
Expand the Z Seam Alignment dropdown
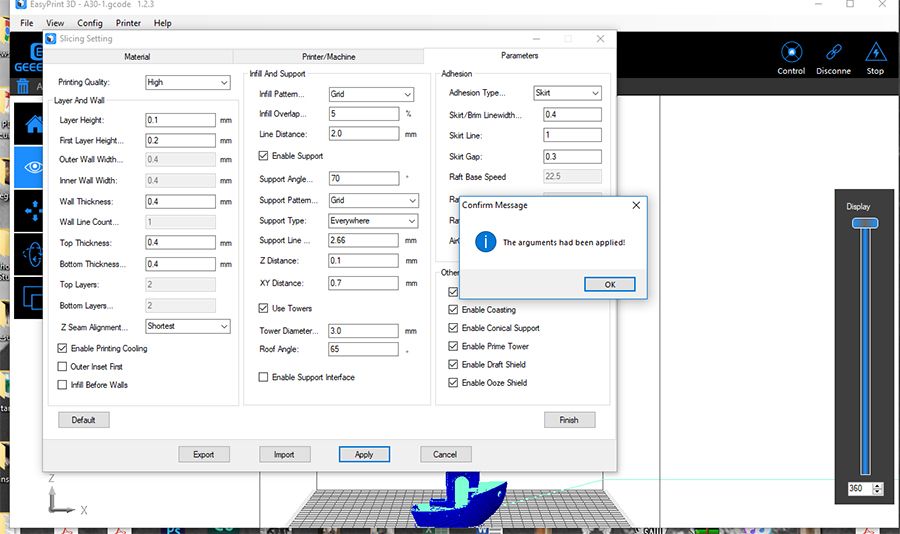(188, 326)
